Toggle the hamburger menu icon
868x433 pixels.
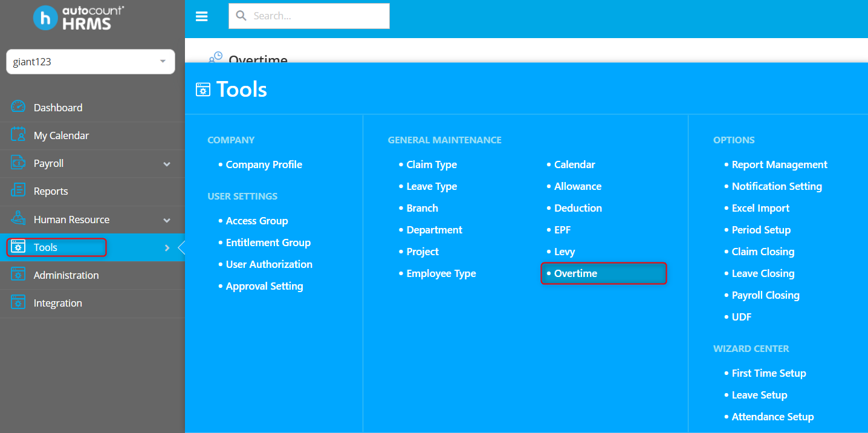(202, 16)
